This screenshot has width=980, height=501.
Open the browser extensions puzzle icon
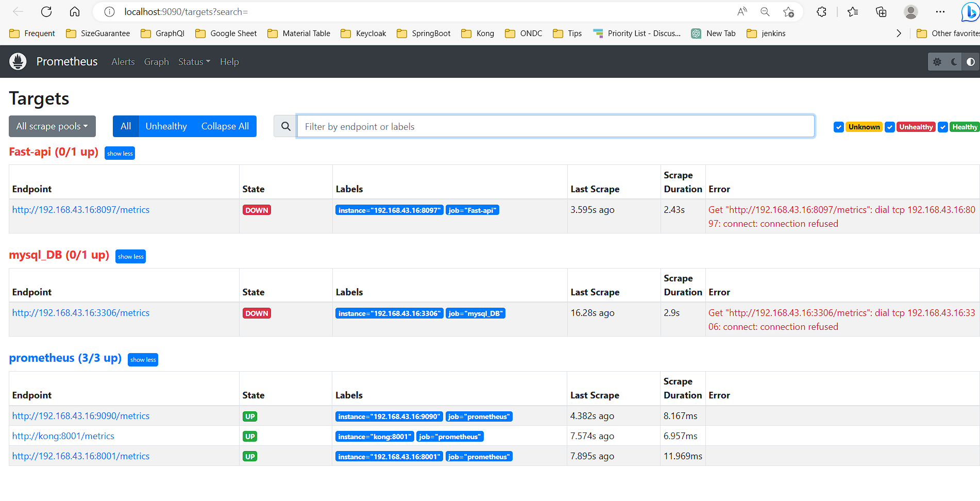(822, 12)
